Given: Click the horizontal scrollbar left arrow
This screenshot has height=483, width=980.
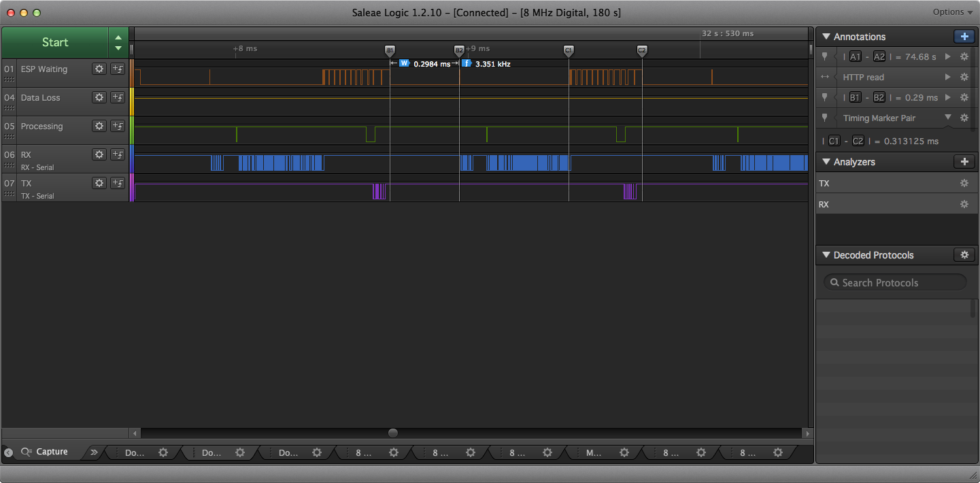Looking at the screenshot, I should tap(135, 433).
